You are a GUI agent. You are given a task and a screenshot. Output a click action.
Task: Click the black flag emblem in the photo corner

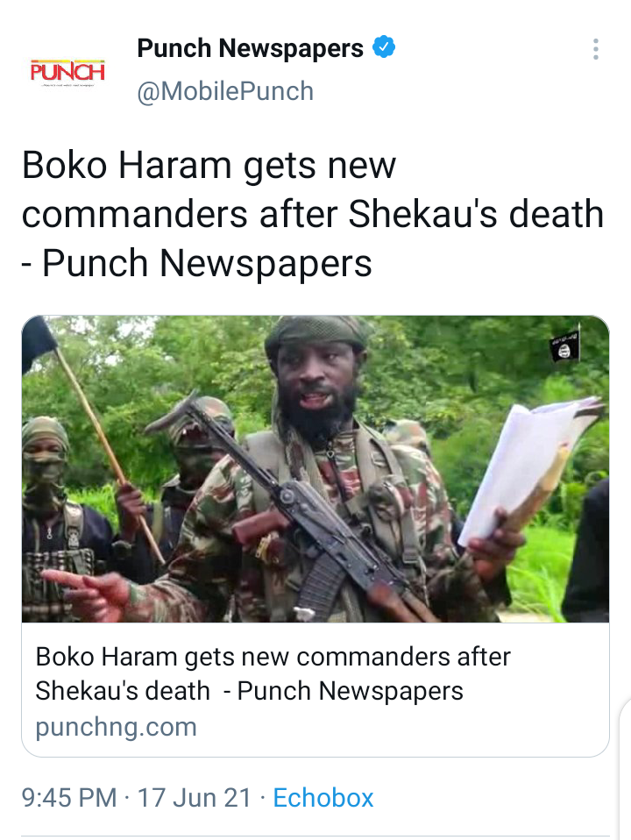point(564,348)
